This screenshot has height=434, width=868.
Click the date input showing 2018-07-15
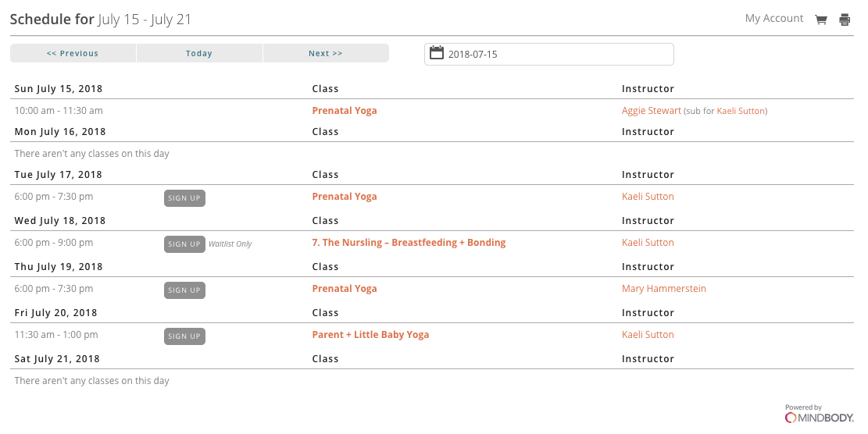point(555,55)
